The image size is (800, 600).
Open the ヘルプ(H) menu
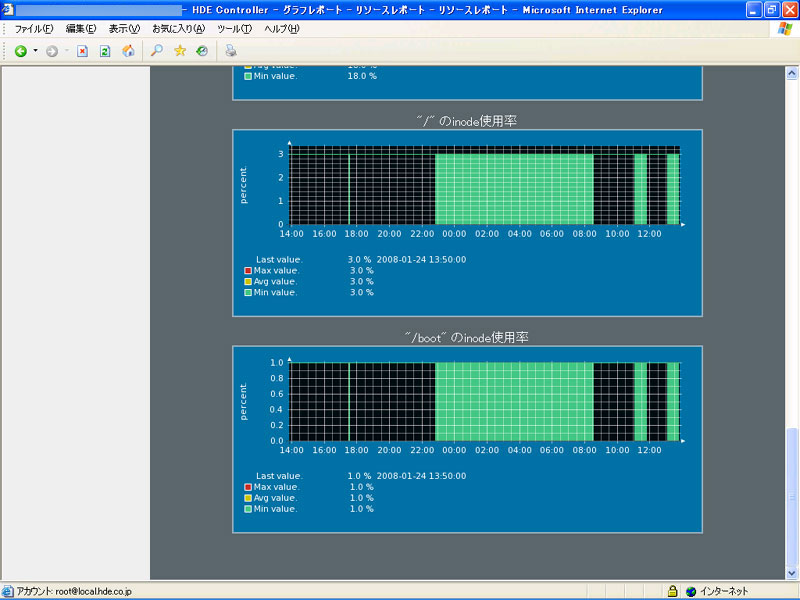(282, 29)
